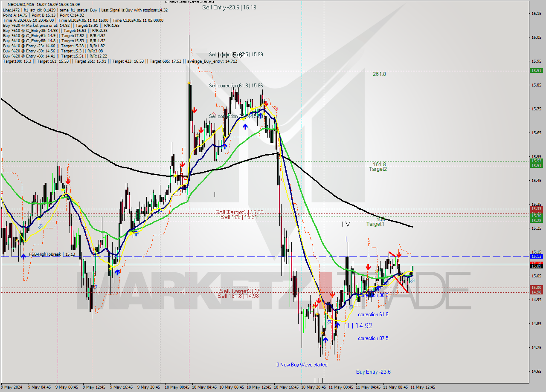Click the green 15.53 price axis tag
The width and height of the screenshot is (546, 392).
536,161
